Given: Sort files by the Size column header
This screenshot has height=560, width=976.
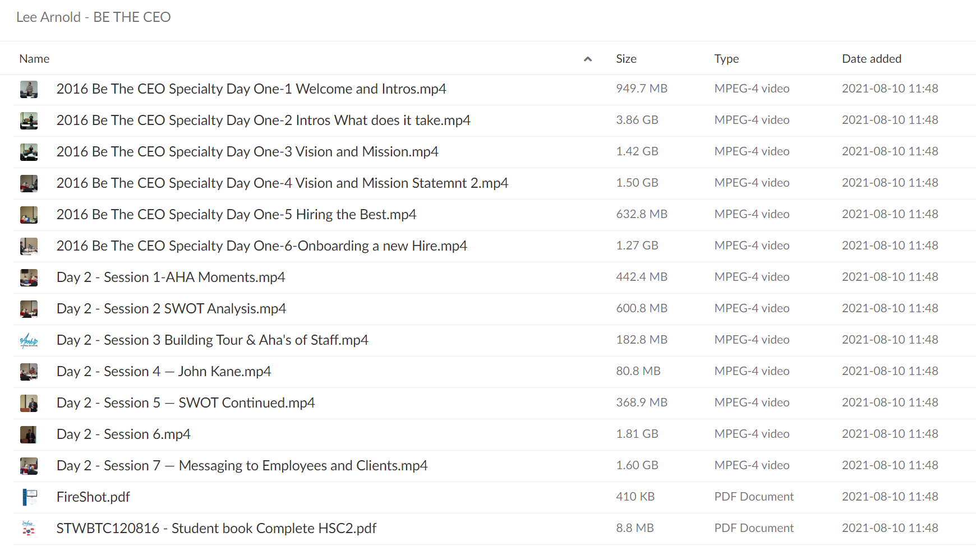Looking at the screenshot, I should coord(626,59).
